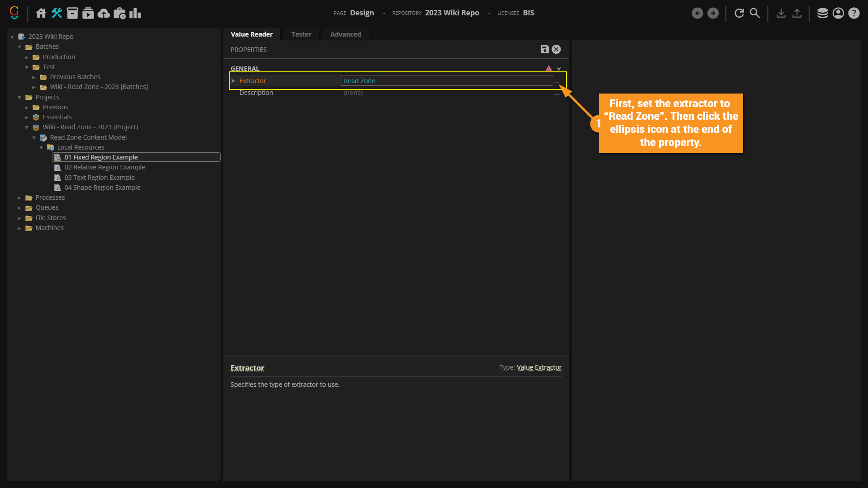Viewport: 868px width, 488px height.
Task: Click the navigate back arrow button
Action: 697,13
